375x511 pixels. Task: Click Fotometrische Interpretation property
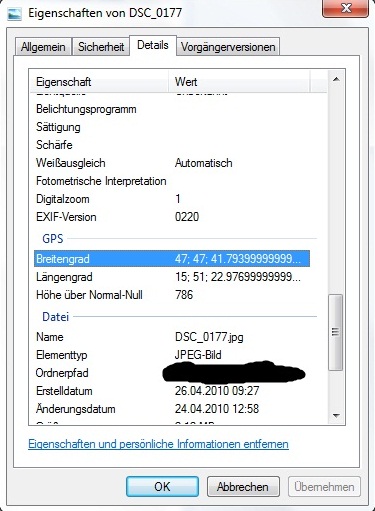tap(101, 181)
